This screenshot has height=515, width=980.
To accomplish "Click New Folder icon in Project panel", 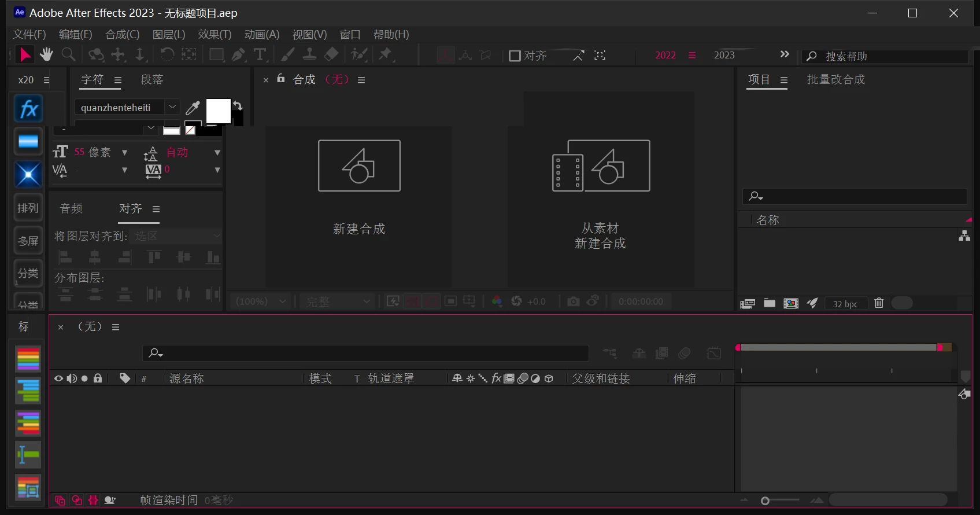I will coord(770,303).
